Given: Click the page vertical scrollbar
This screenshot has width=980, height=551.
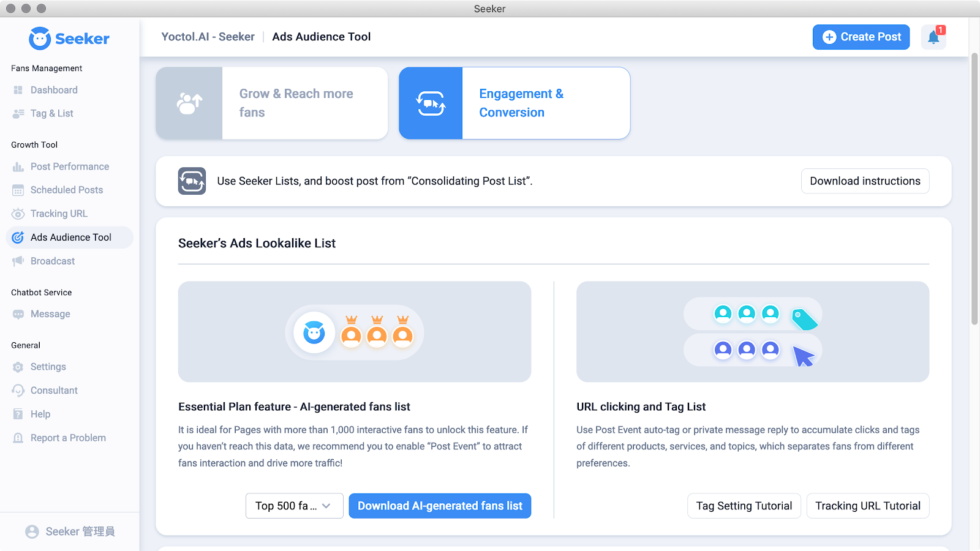Looking at the screenshot, I should pos(974,189).
